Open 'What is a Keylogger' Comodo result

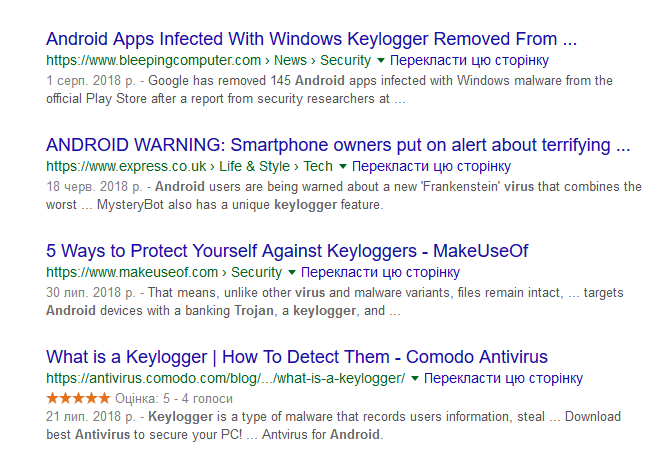(297, 357)
